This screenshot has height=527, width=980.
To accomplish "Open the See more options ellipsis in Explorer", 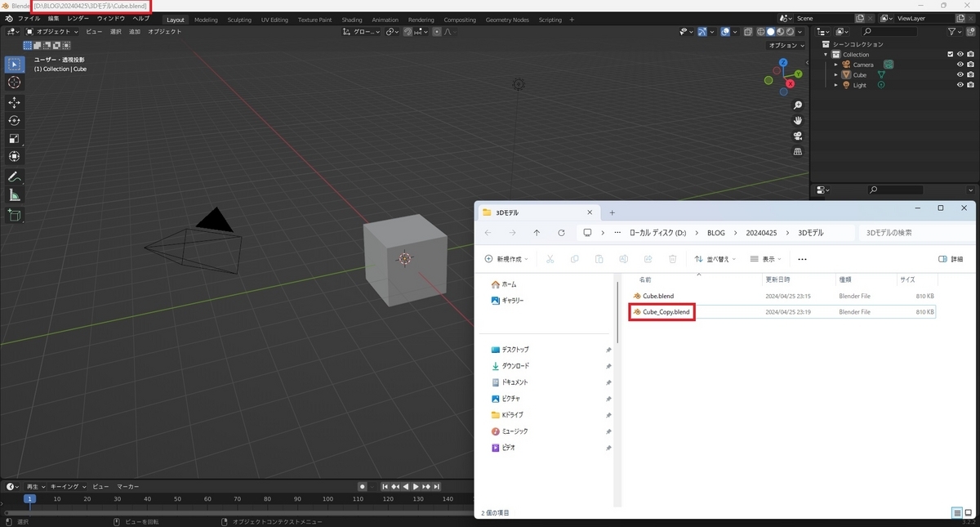I will click(x=802, y=259).
